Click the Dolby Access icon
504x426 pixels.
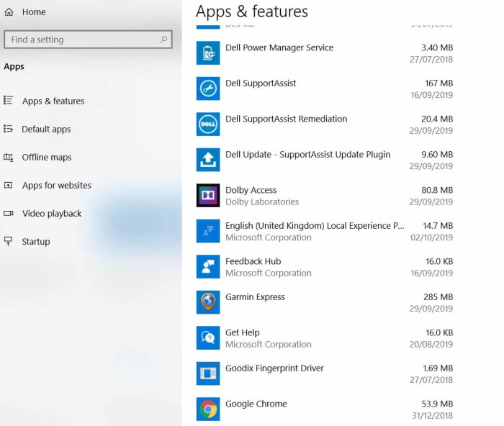[208, 195]
